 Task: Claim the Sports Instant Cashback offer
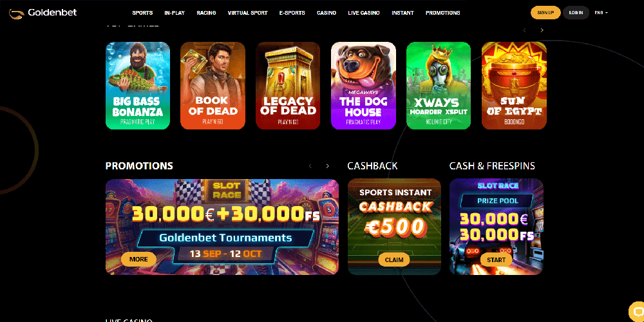point(394,260)
